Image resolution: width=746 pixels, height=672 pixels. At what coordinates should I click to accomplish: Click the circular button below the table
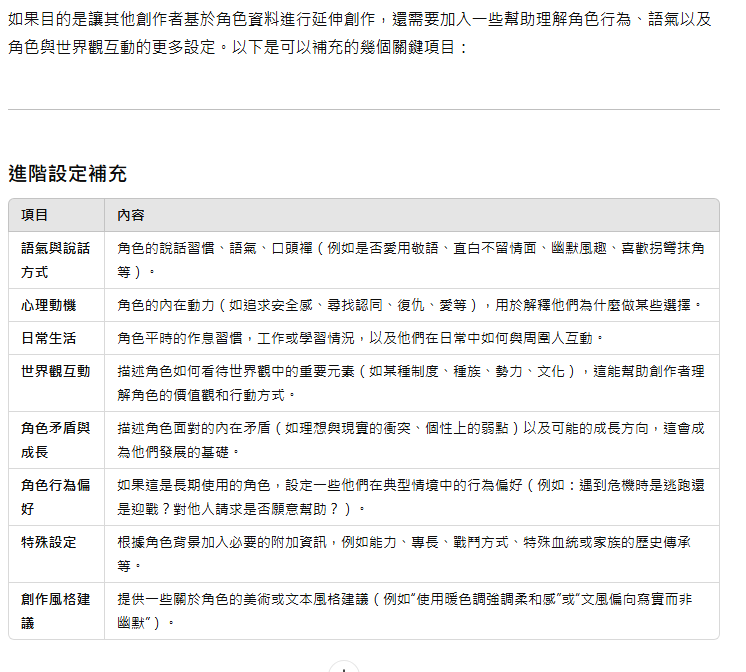tap(344, 667)
